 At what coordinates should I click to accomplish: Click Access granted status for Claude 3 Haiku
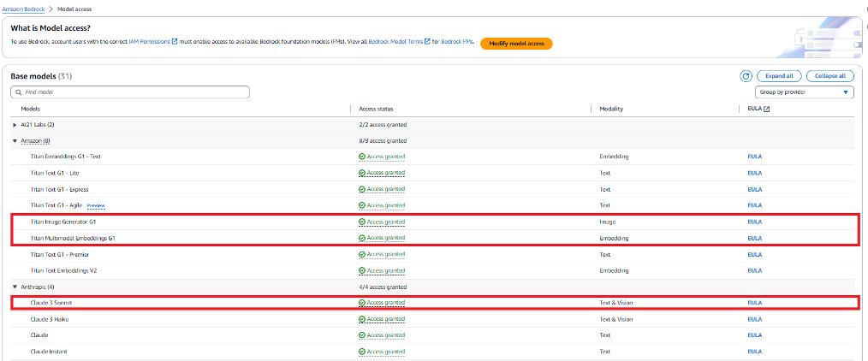(x=382, y=320)
